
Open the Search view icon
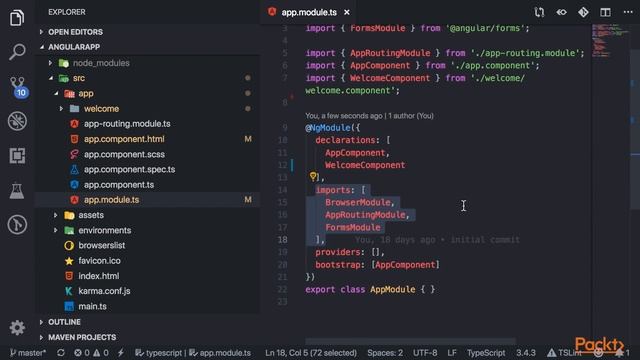click(x=17, y=52)
